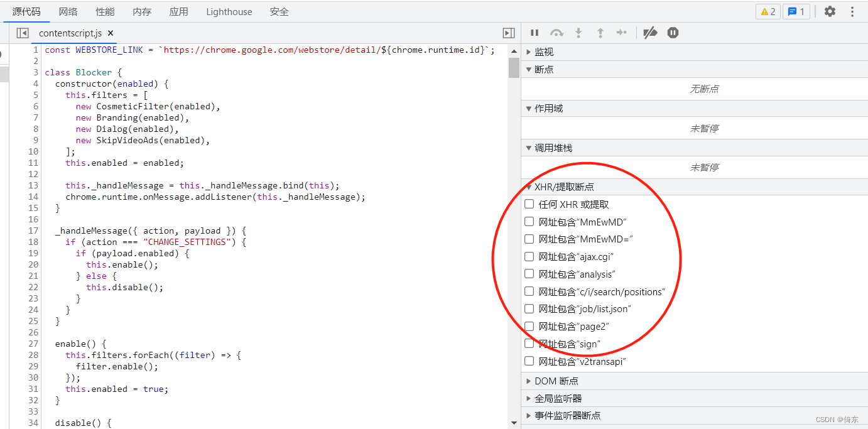The width and height of the screenshot is (868, 429).
Task: Click the "disable() {" line of code
Action: (83, 423)
